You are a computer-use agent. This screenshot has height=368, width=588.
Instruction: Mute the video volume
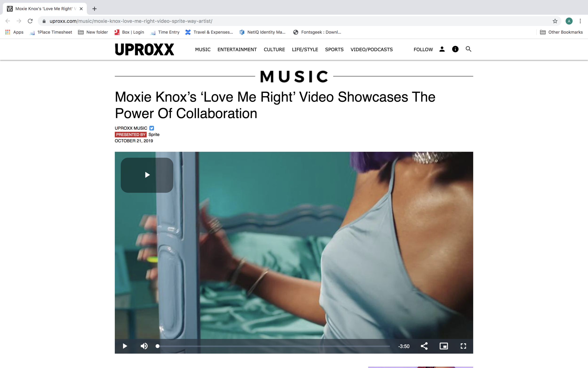[144, 346]
